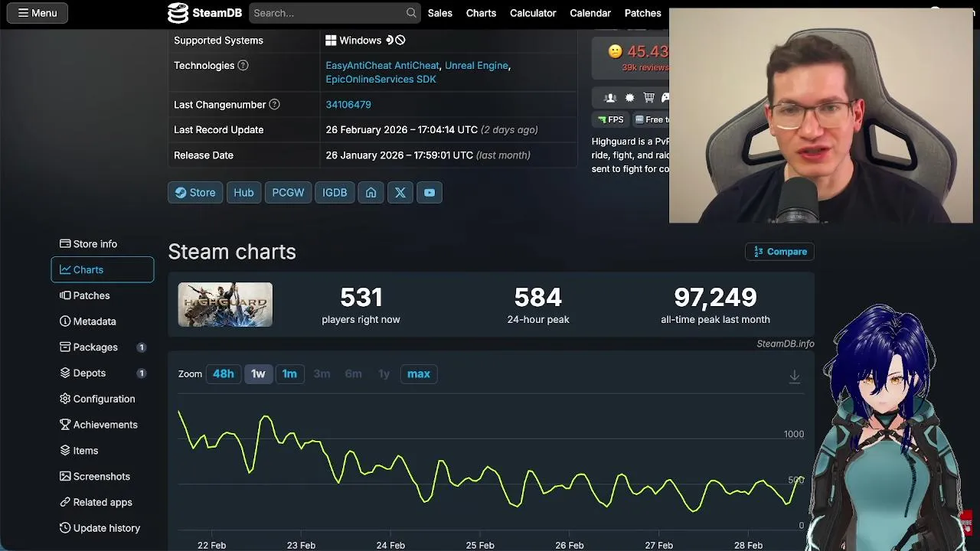Set chart zoom to max
Screen dimensions: 980x551
point(419,374)
